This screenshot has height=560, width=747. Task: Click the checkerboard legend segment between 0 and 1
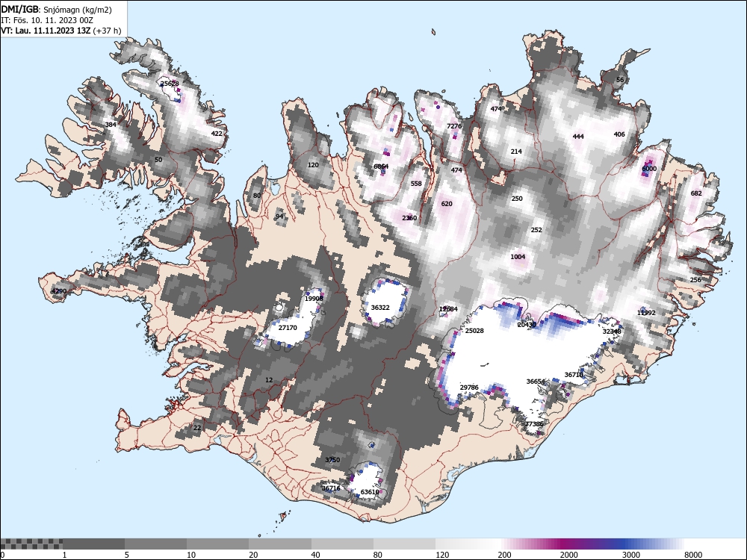click(31, 544)
